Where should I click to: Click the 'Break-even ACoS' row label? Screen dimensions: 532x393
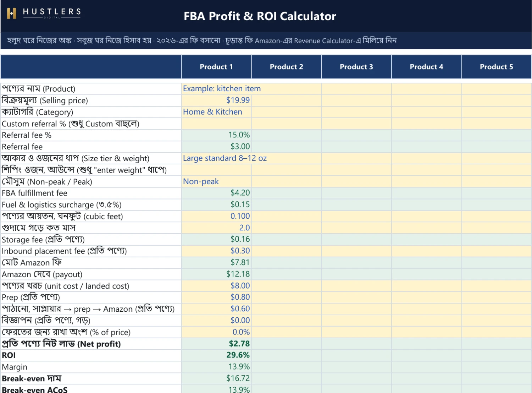click(x=34, y=389)
